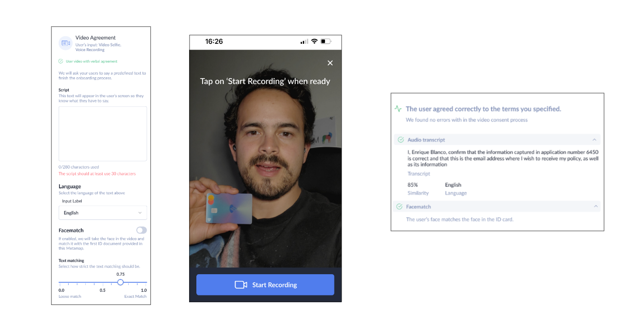Enable the Facematch toggle
Screen dimensions: 644x328
(142, 230)
